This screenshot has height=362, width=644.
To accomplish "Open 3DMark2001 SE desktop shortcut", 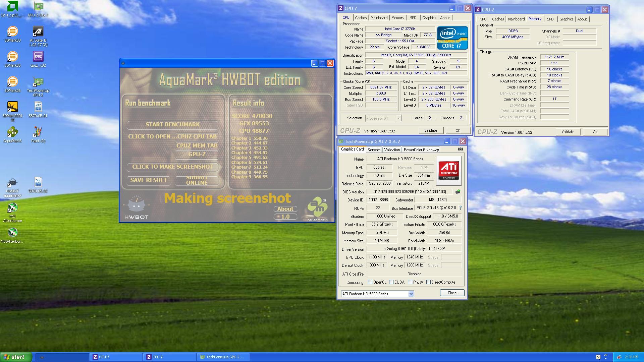I will 12,112.
